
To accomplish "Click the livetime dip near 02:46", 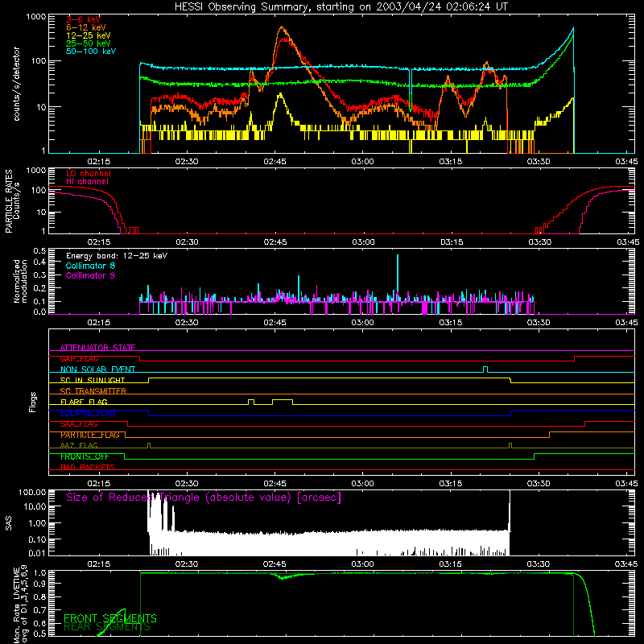I will (x=282, y=578).
